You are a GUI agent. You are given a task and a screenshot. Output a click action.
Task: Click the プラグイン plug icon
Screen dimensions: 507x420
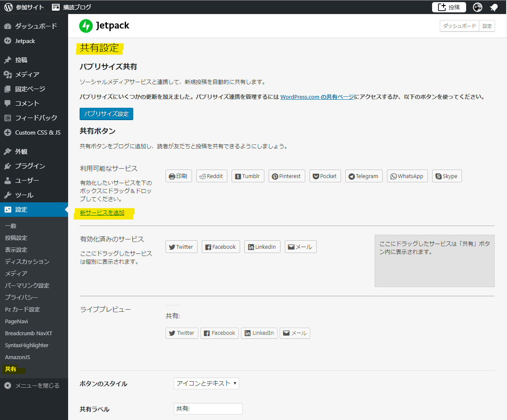[x=8, y=166]
